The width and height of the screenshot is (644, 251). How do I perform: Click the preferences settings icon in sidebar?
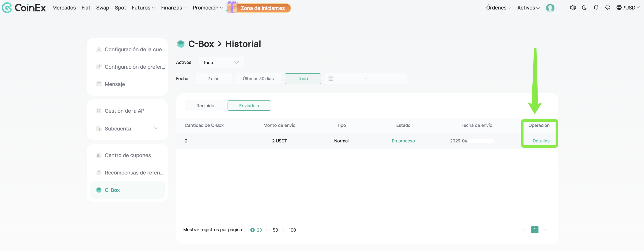pyautogui.click(x=99, y=67)
